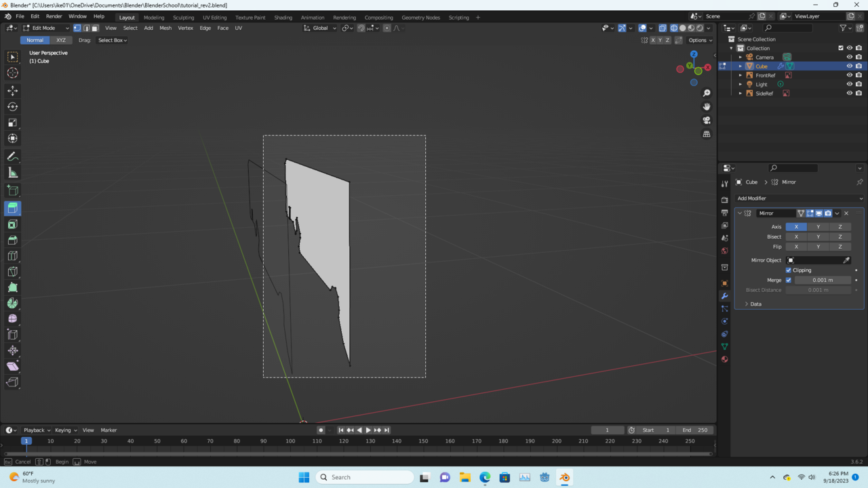Select the Move tool in the toolbar

click(x=12, y=90)
